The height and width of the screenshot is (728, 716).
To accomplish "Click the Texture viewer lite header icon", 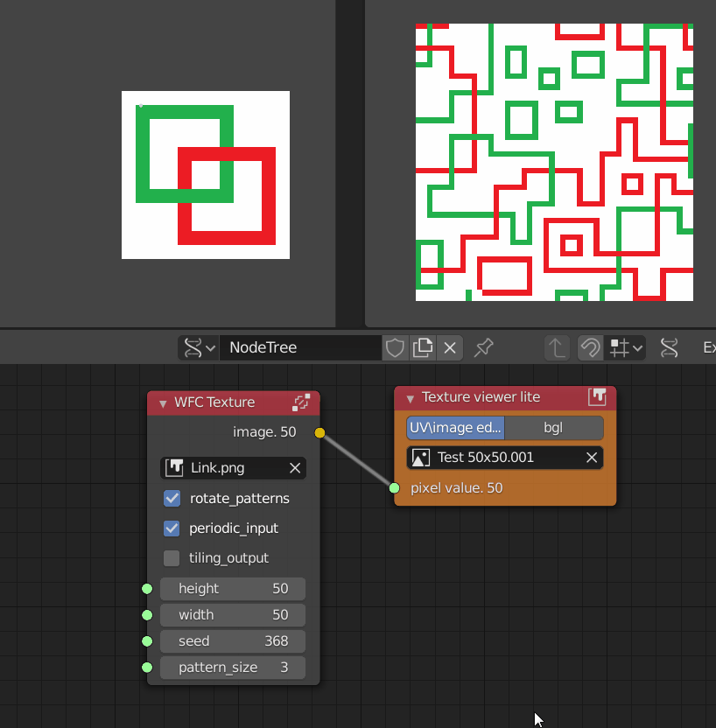I will click(598, 397).
